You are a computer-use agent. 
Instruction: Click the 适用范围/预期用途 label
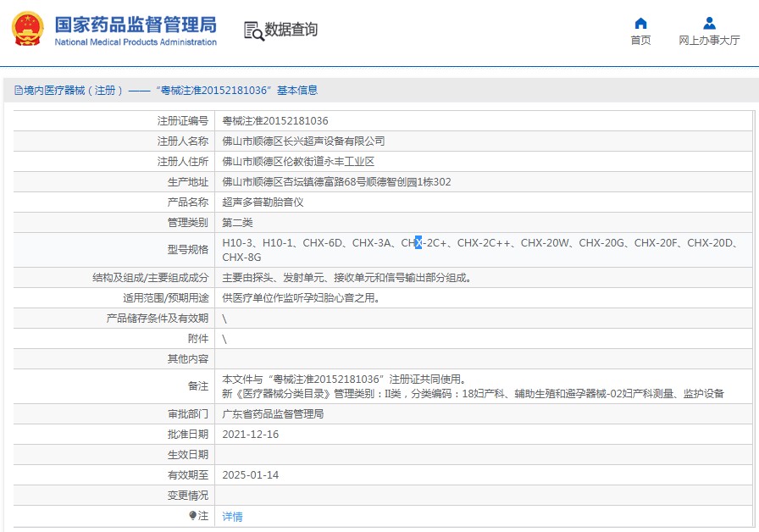coord(165,297)
